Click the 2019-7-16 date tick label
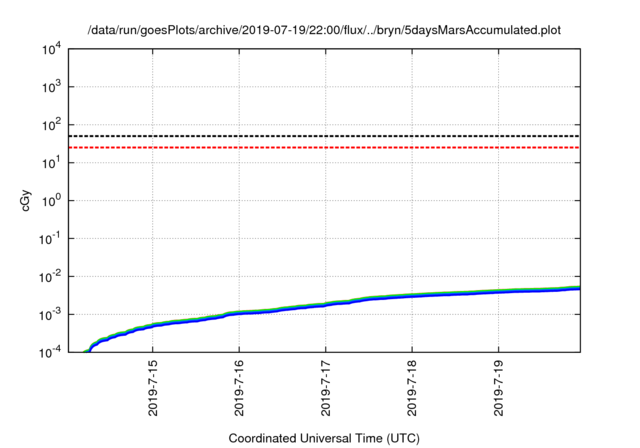This screenshot has height=448, width=640. pyautogui.click(x=239, y=388)
